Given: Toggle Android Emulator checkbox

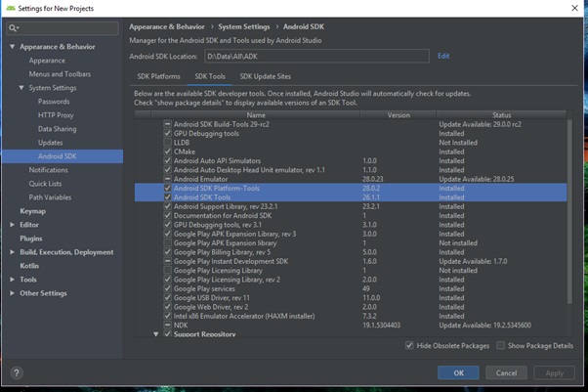Looking at the screenshot, I should [x=168, y=179].
